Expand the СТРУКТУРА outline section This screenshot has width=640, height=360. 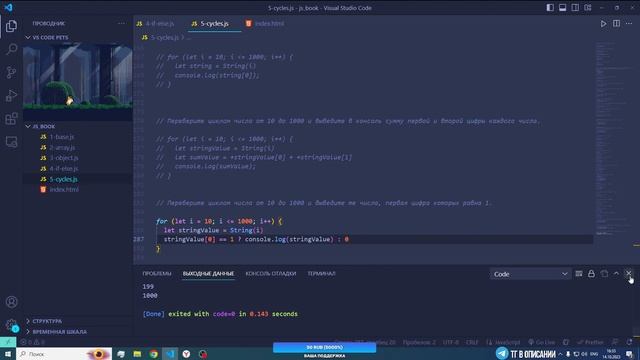78,321
